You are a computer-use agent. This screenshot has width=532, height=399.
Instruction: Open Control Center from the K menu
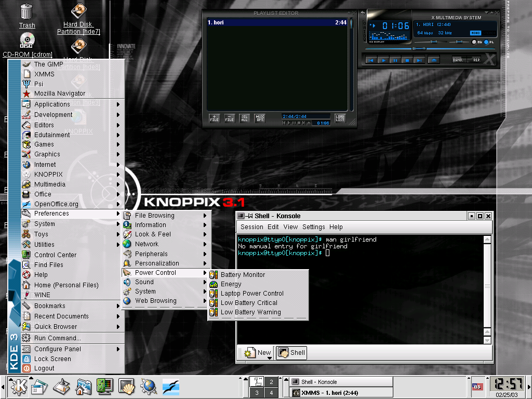[72, 255]
